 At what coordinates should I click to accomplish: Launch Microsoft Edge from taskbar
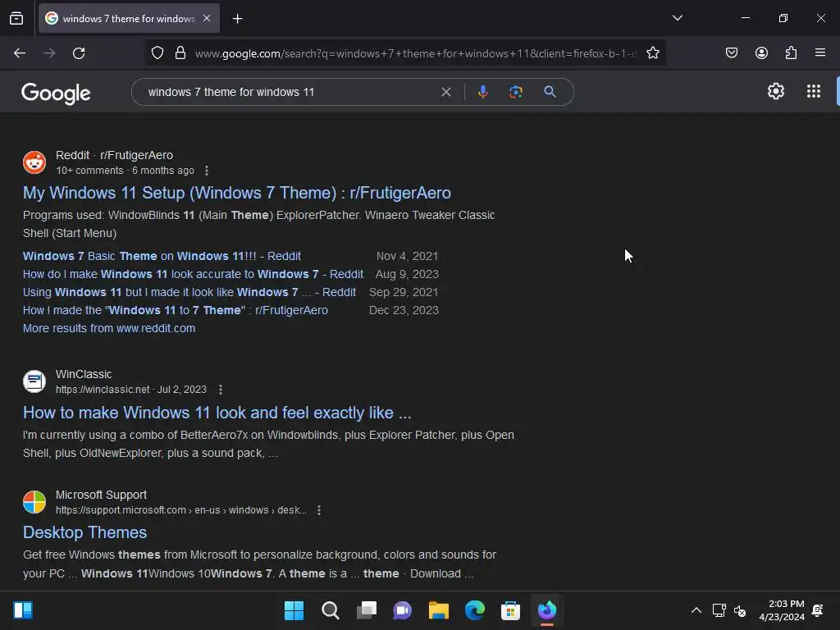[475, 610]
